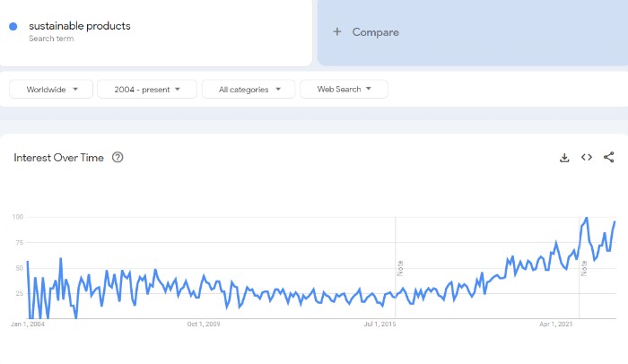Screen dimensions: 628x364
Task: Share the Interest Over Time chart
Action: click(x=609, y=158)
